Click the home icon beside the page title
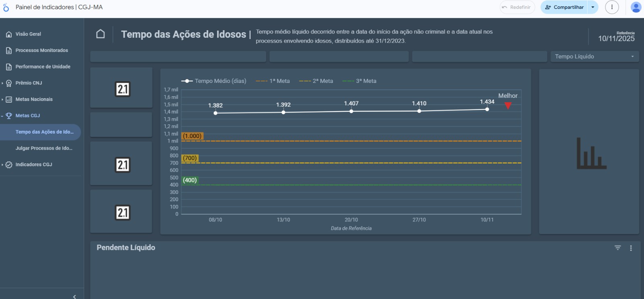 101,34
